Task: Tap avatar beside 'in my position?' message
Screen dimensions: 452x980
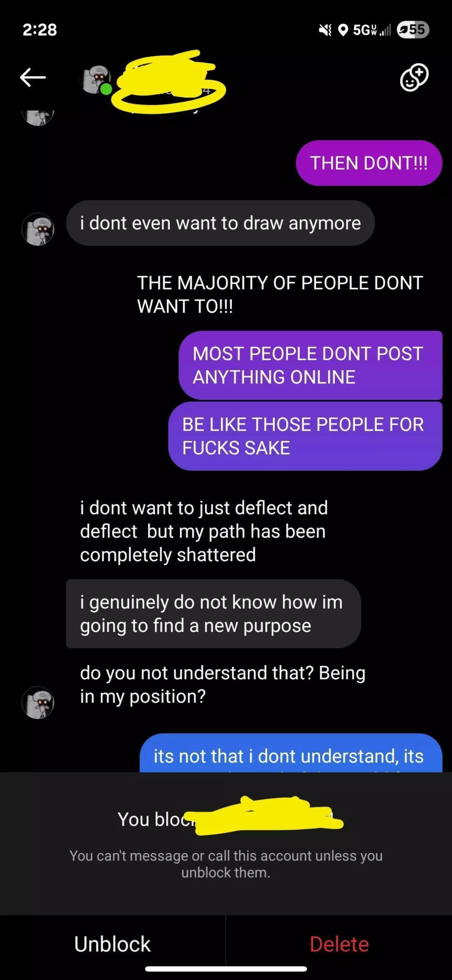Action: [38, 702]
